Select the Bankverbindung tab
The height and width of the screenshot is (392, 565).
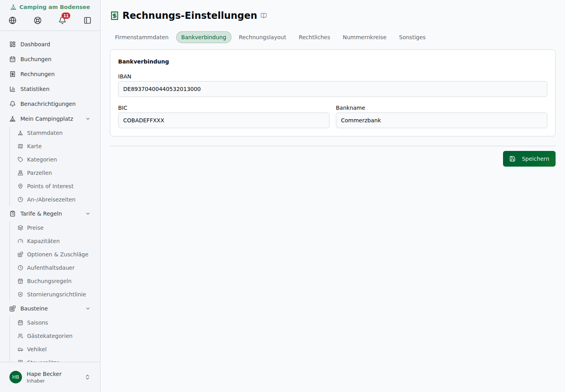point(204,37)
